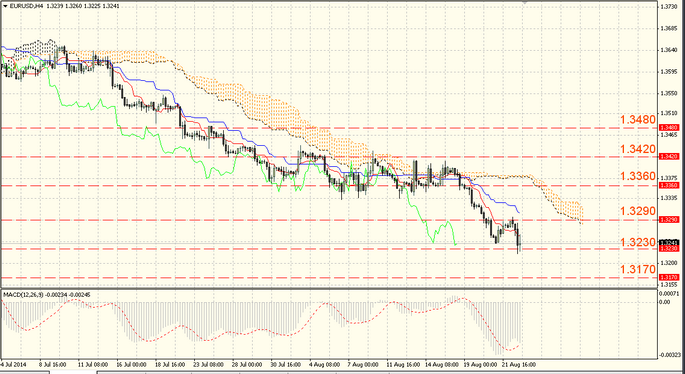This screenshot has width=685, height=374.
Task: Click the orange 1.3480 text label
Action: pos(638,120)
